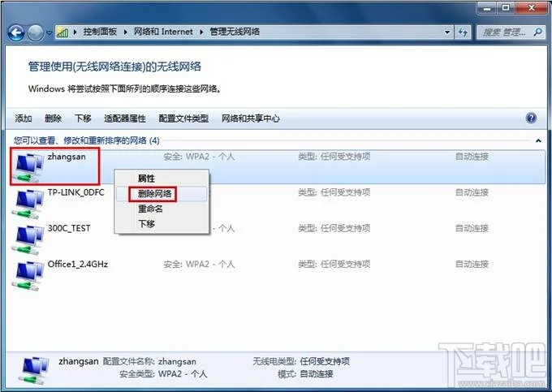The width and height of the screenshot is (552, 392).
Task: Click the refresh button beside address bar
Action: pos(463,32)
